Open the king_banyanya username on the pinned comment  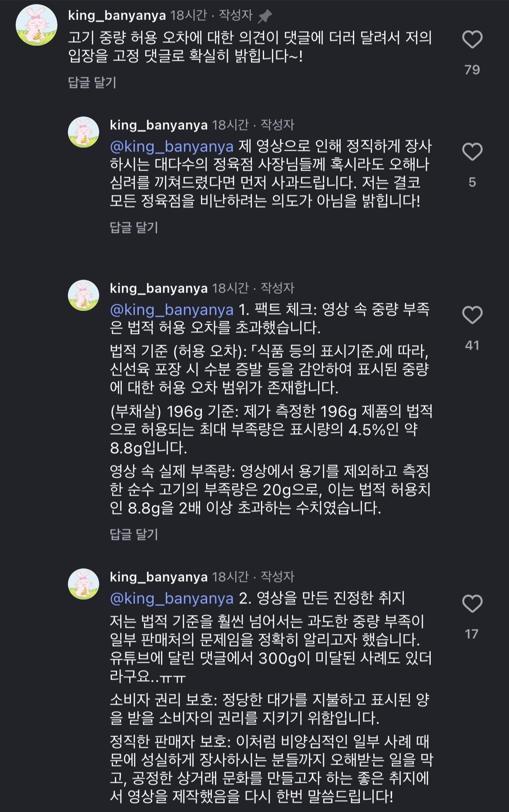coord(117,16)
